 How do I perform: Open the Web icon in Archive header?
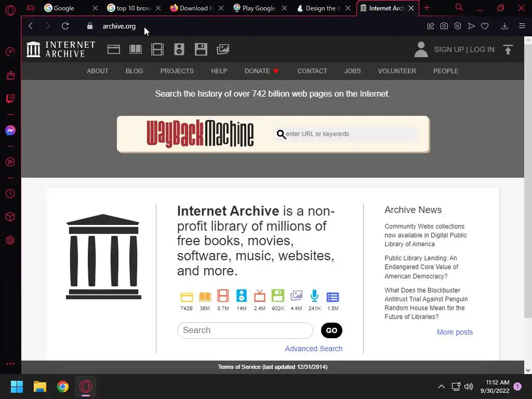(114, 49)
